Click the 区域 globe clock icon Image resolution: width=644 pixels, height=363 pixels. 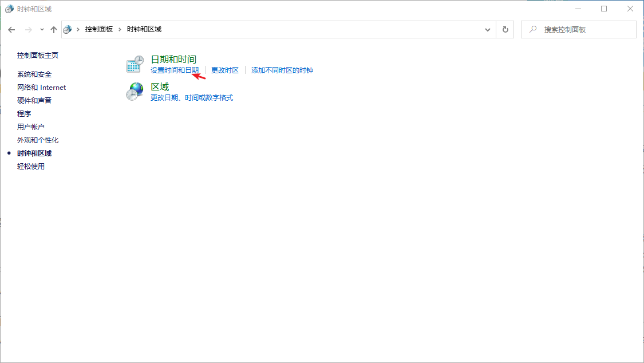135,92
